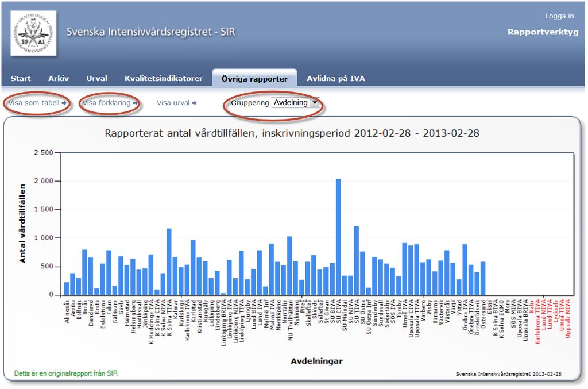Click the SU Mölndal axis label
The height and width of the screenshot is (389, 588).
(x=345, y=315)
